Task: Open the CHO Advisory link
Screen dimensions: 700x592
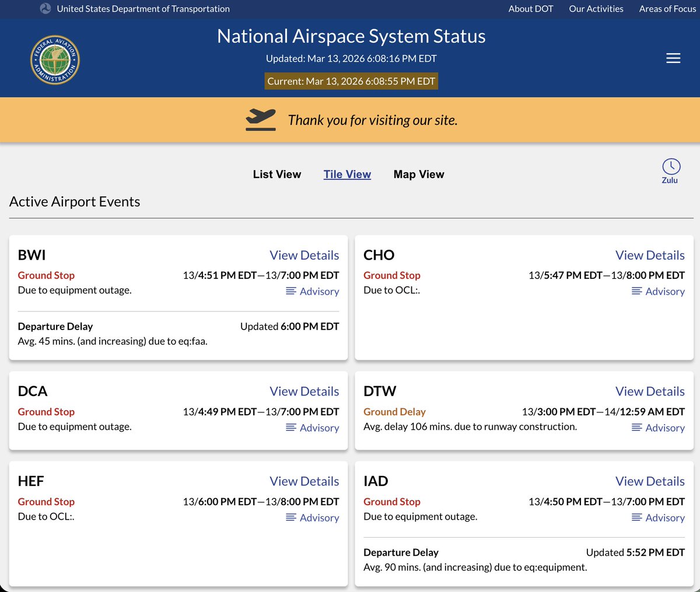Action: (659, 292)
